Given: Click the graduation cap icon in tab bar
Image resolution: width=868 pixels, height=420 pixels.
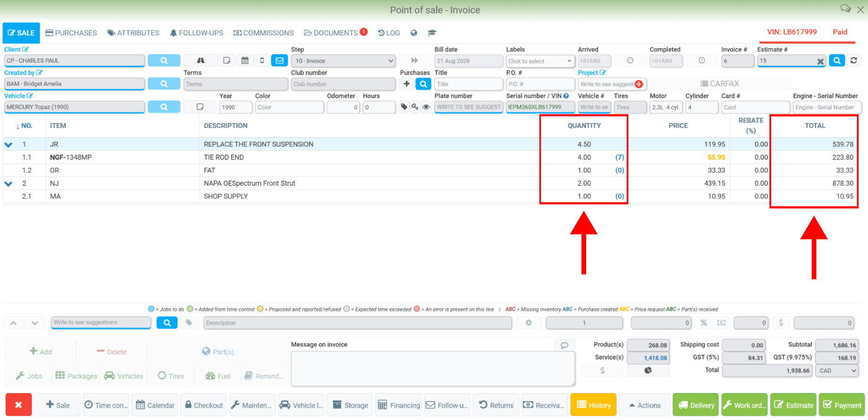Looking at the screenshot, I should 432,33.
